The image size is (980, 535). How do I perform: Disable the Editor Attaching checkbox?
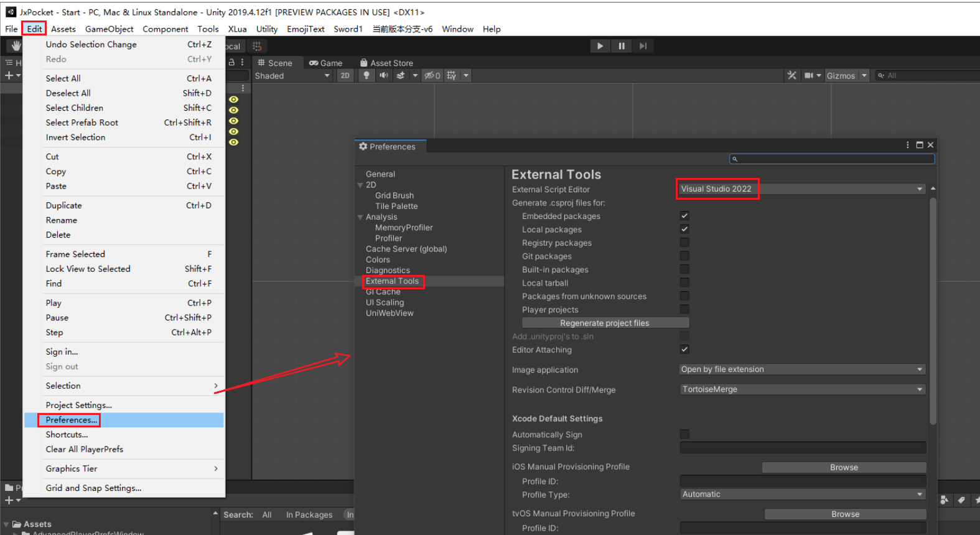[684, 350]
